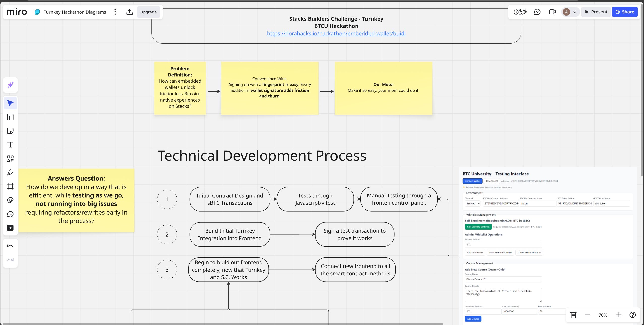The height and width of the screenshot is (325, 644).
Task: Select Initial Contract Design shape
Action: 230,199
